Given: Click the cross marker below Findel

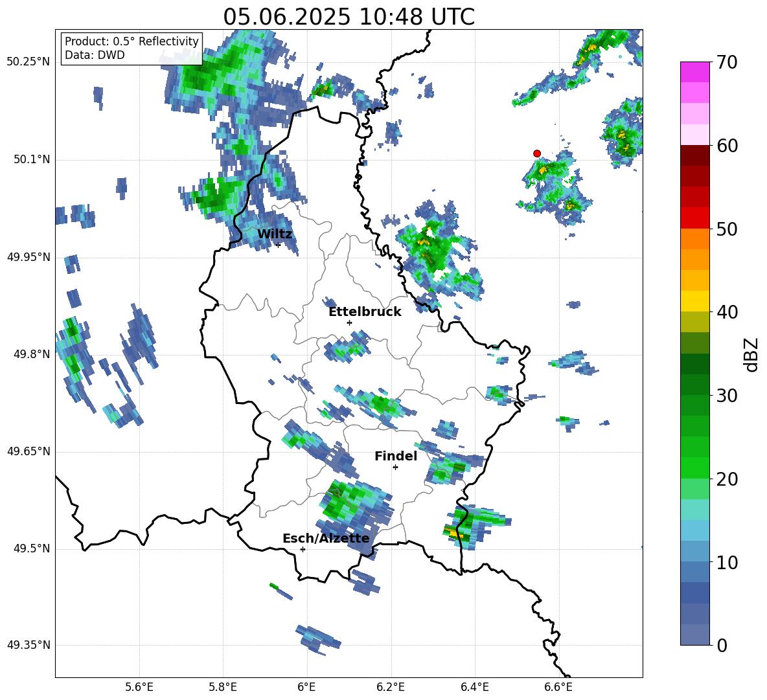Looking at the screenshot, I should click(395, 468).
